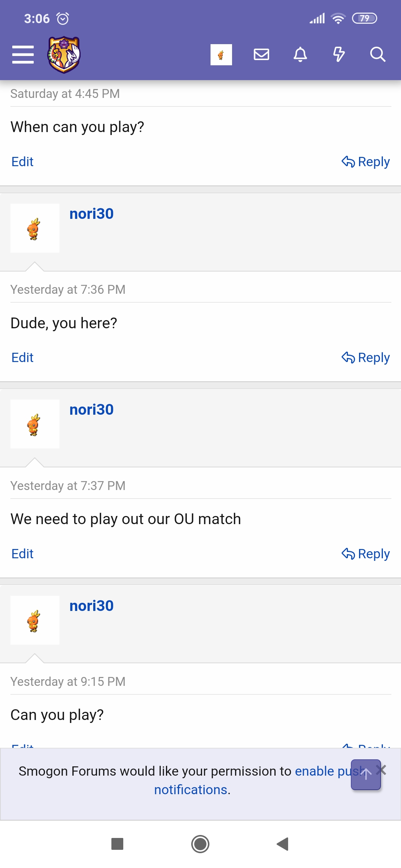Open account menu via header avatar
401x868 pixels.
(221, 55)
